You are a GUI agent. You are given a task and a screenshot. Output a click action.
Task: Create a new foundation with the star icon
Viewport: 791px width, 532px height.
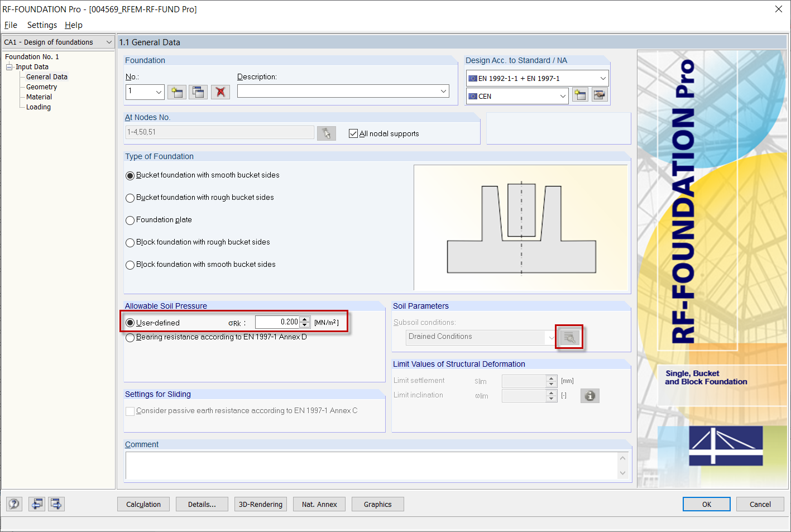[x=177, y=92]
